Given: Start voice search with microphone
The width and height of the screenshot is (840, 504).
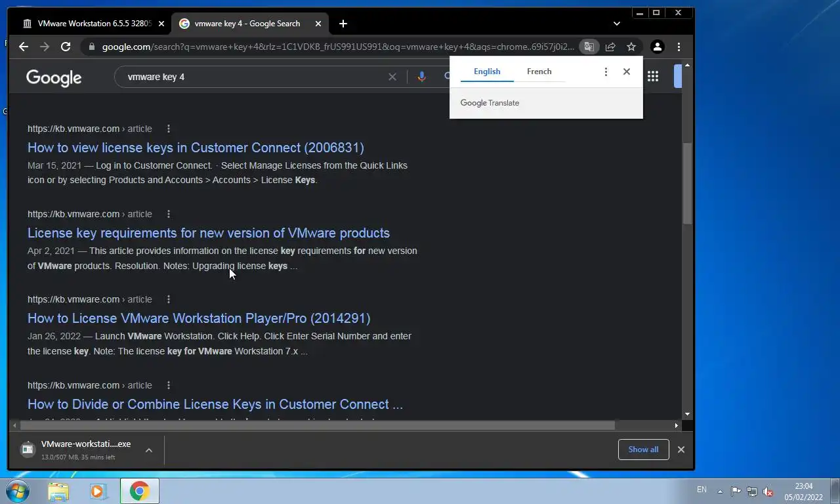Looking at the screenshot, I should pyautogui.click(x=421, y=77).
